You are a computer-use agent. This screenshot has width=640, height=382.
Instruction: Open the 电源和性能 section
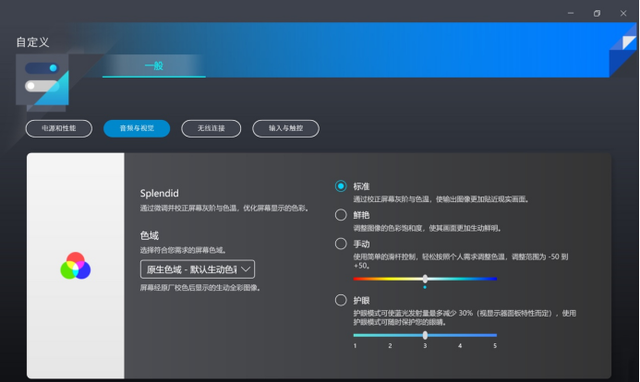click(59, 129)
